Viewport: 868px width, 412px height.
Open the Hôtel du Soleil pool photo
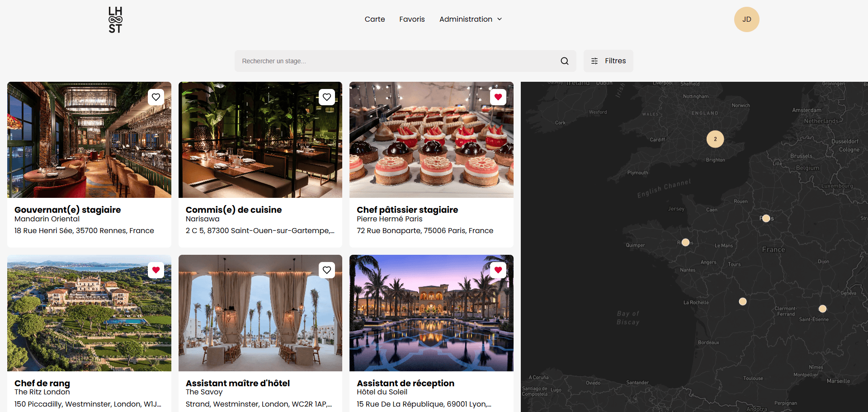click(431, 313)
